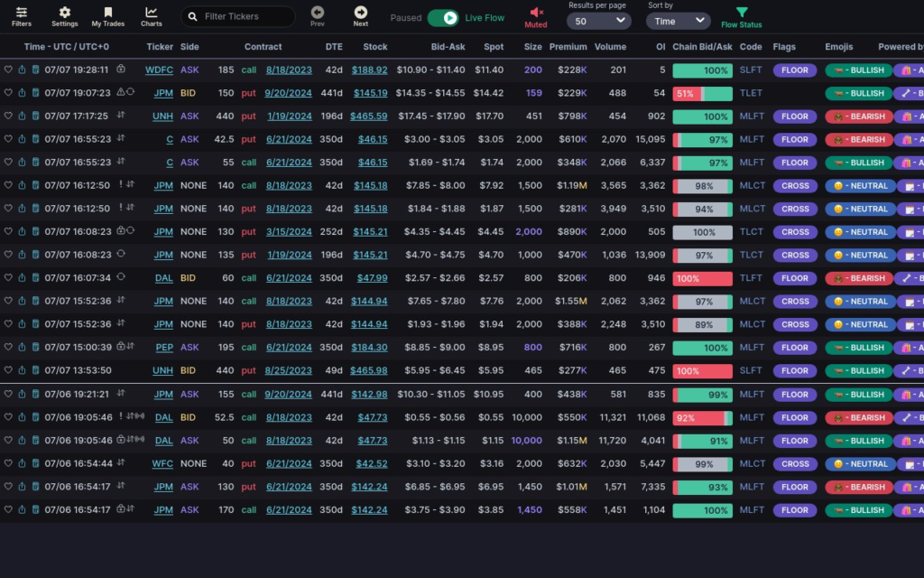Open calculator icon on PEP row
The image size is (924, 578).
point(35,348)
